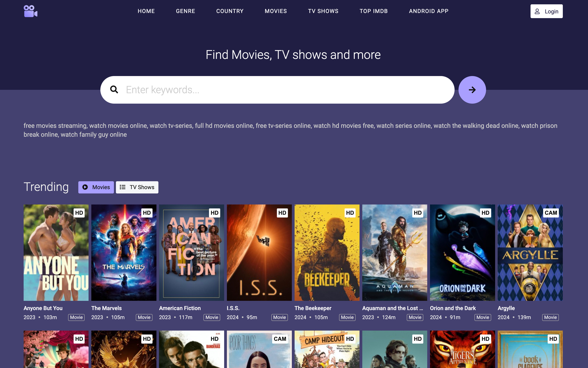588x368 pixels.
Task: Click Movie tag under The Beekeeper
Action: click(x=347, y=317)
